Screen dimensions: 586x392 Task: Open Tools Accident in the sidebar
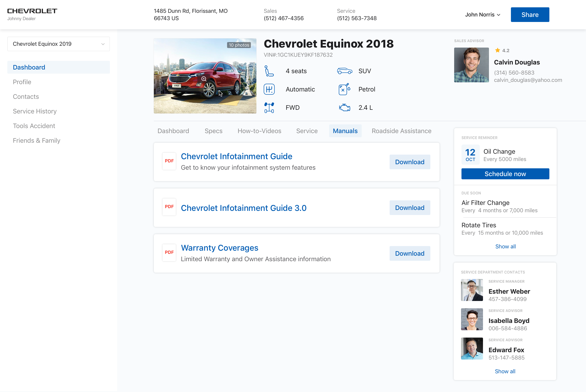(34, 126)
